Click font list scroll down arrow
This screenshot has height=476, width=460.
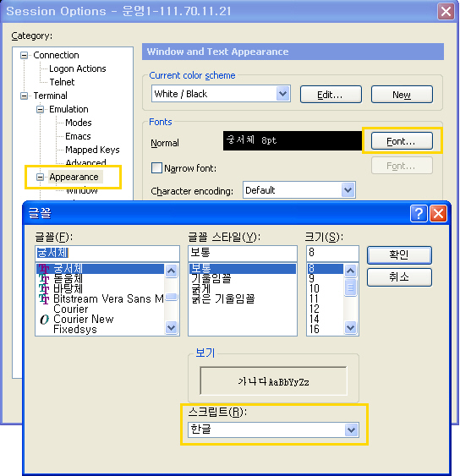(172, 328)
